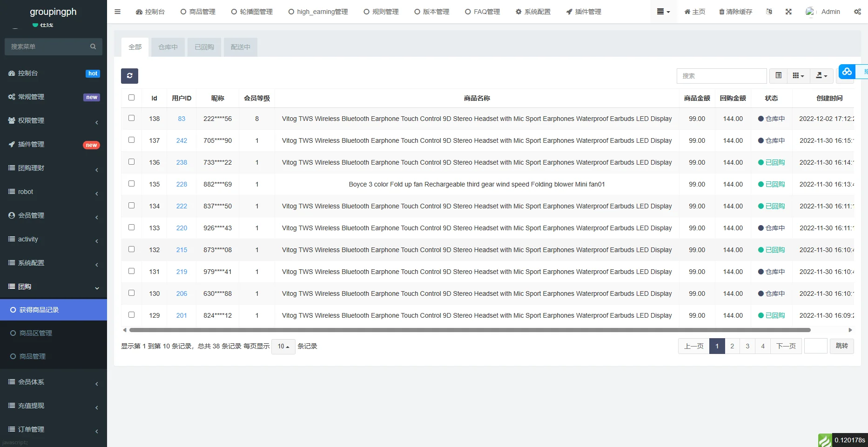The width and height of the screenshot is (868, 447).
Task: Open the export data dropdown
Action: 821,75
